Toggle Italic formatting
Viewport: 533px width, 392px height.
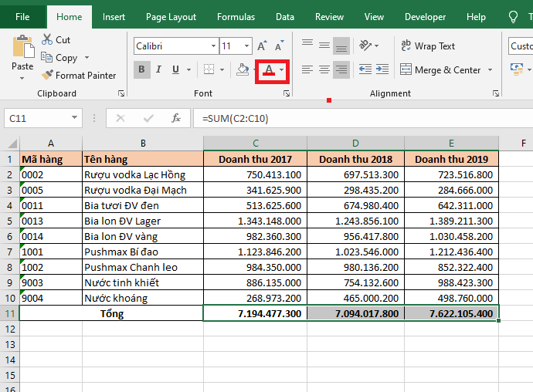point(160,70)
